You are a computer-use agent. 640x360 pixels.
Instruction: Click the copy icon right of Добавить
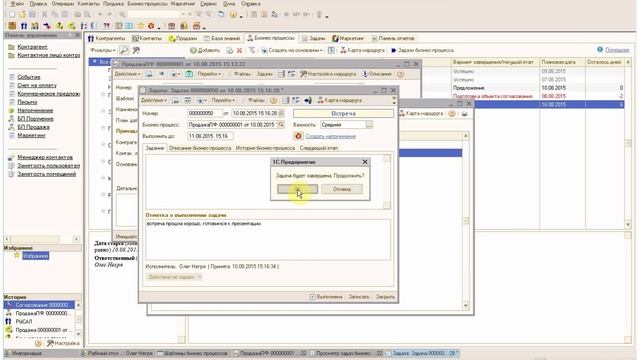click(x=230, y=51)
